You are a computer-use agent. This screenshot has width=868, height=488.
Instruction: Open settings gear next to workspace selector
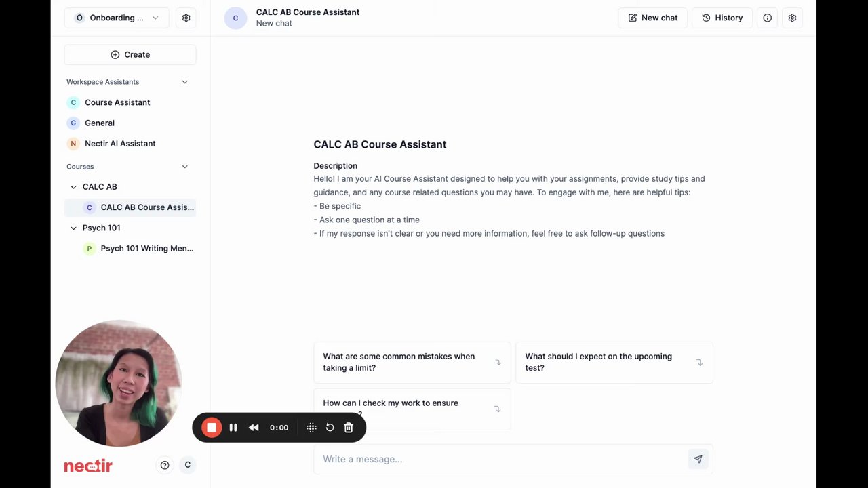tap(186, 18)
